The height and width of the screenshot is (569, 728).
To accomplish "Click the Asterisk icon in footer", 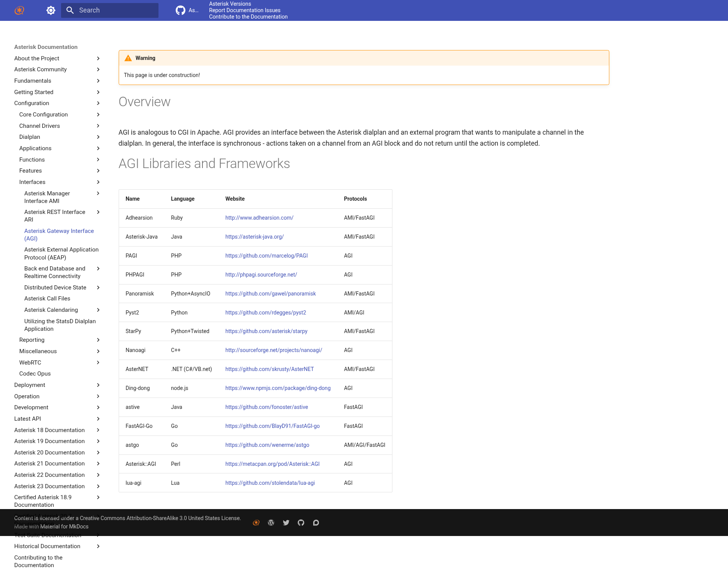I will (256, 523).
